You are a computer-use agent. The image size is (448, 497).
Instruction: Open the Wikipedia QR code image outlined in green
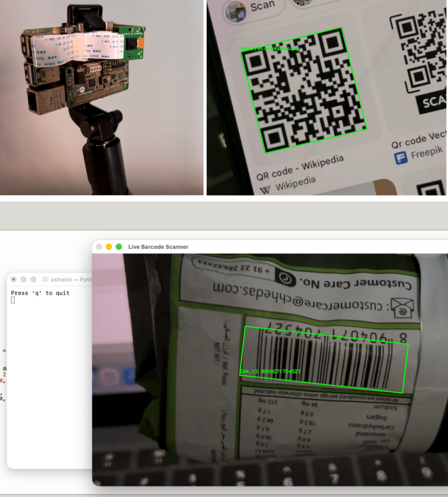pos(304,90)
